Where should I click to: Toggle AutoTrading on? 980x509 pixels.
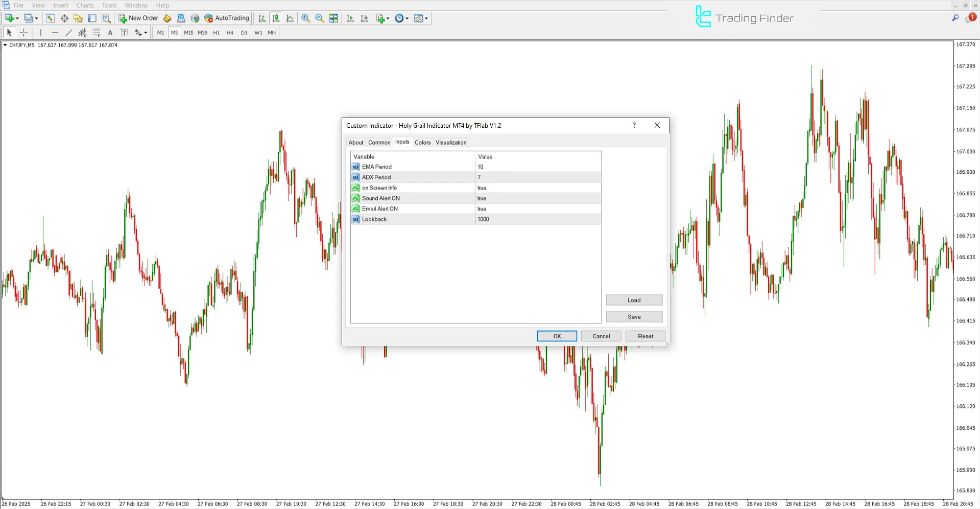pos(227,18)
